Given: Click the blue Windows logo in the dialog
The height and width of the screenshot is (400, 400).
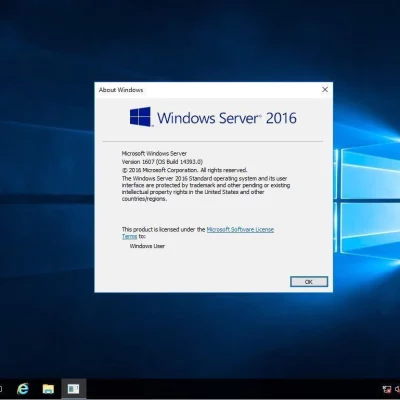Looking at the screenshot, I should point(141,117).
